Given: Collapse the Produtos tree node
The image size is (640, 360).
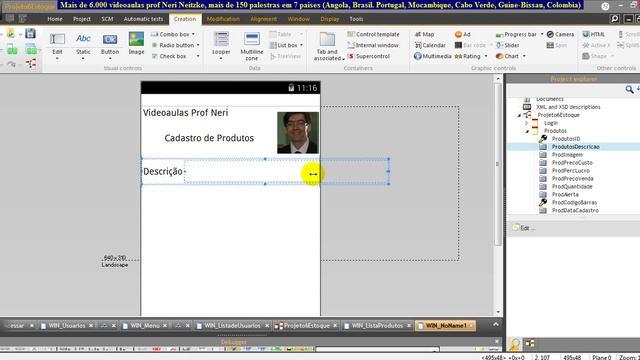Looking at the screenshot, I should pos(527,131).
